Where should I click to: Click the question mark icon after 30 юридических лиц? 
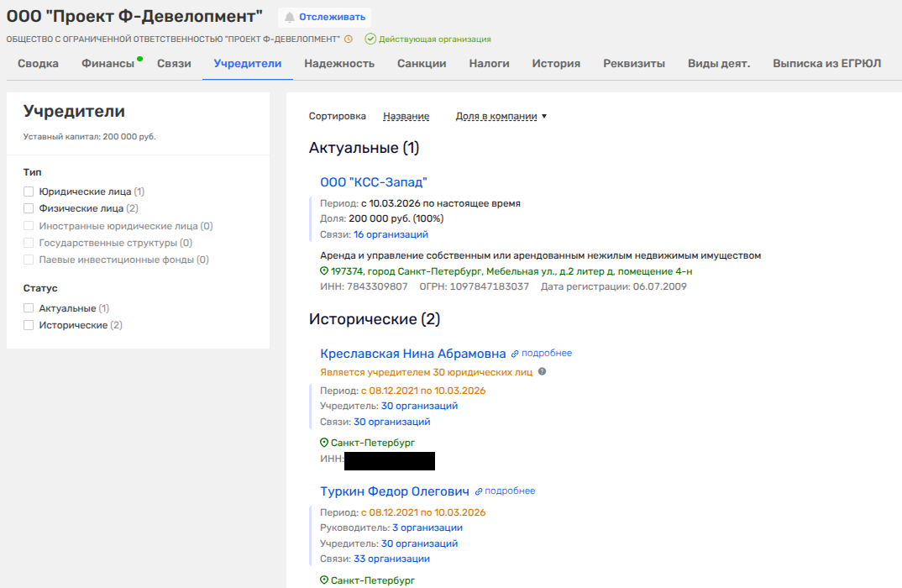[542, 371]
